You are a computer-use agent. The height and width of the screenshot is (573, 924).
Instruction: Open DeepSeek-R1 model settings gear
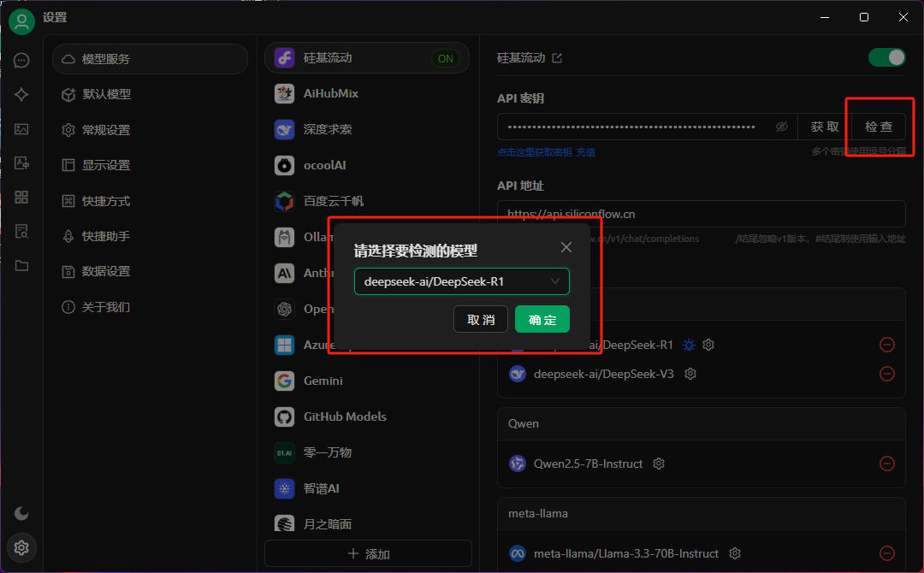pyautogui.click(x=709, y=346)
